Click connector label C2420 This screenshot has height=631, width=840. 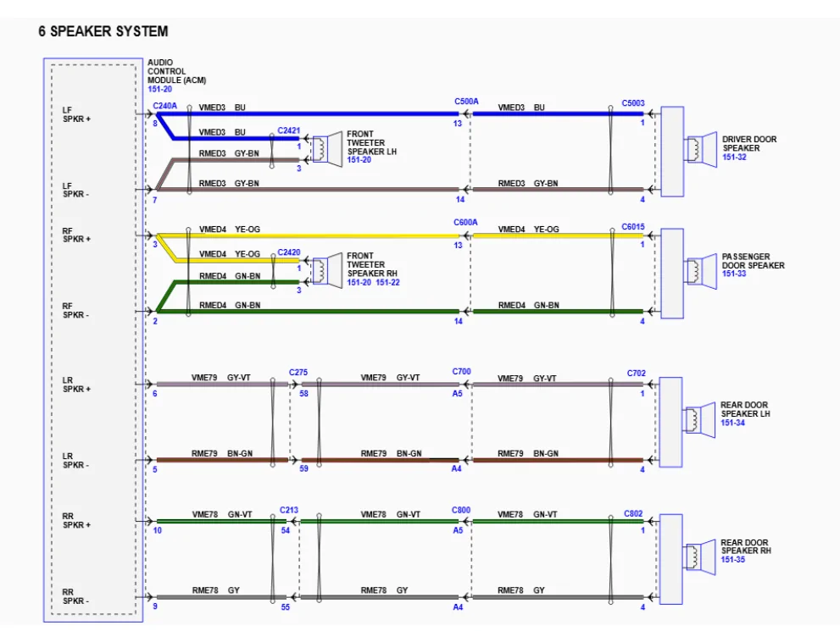(289, 252)
